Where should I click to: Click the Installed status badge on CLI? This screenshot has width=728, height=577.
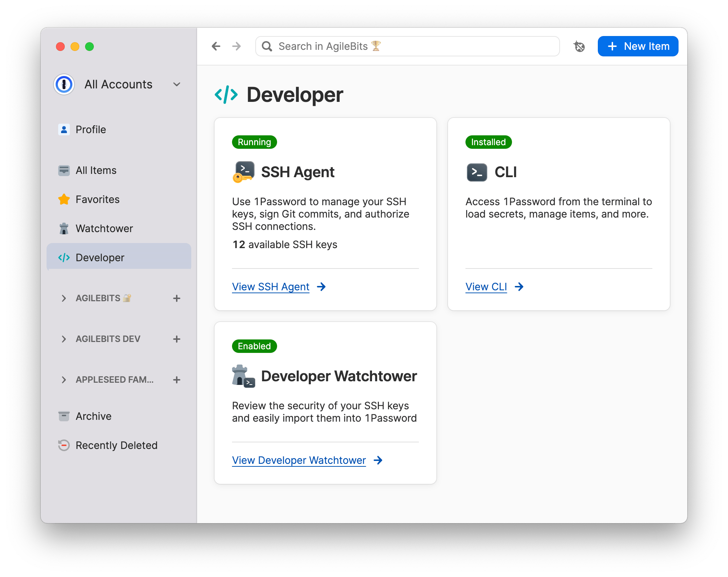(x=487, y=142)
